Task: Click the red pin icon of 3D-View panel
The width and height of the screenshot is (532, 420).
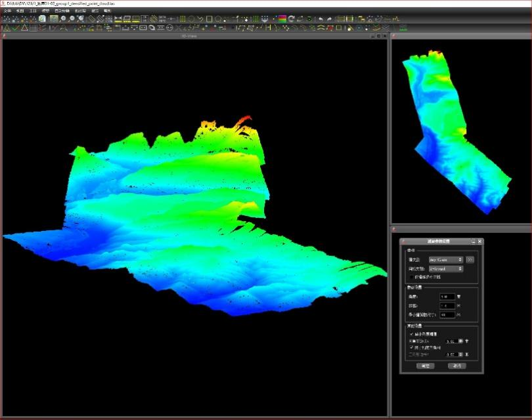Action: click(4, 35)
